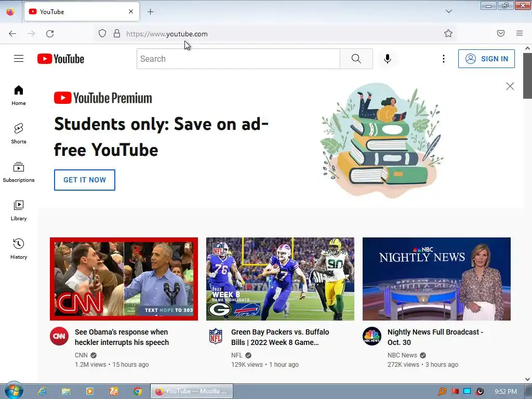Open the Windows Start button

click(x=14, y=391)
